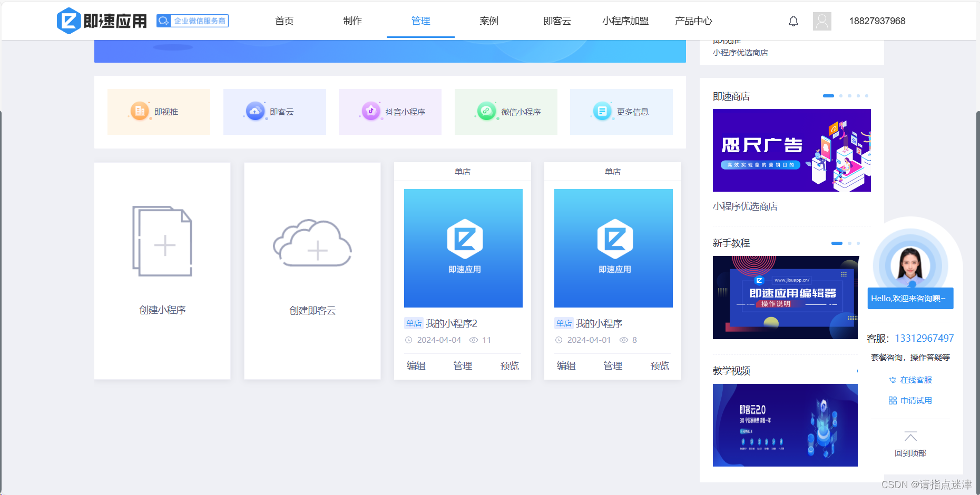Click the clock icon beside 2024-04-04
The width and height of the screenshot is (980, 495).
tap(408, 340)
